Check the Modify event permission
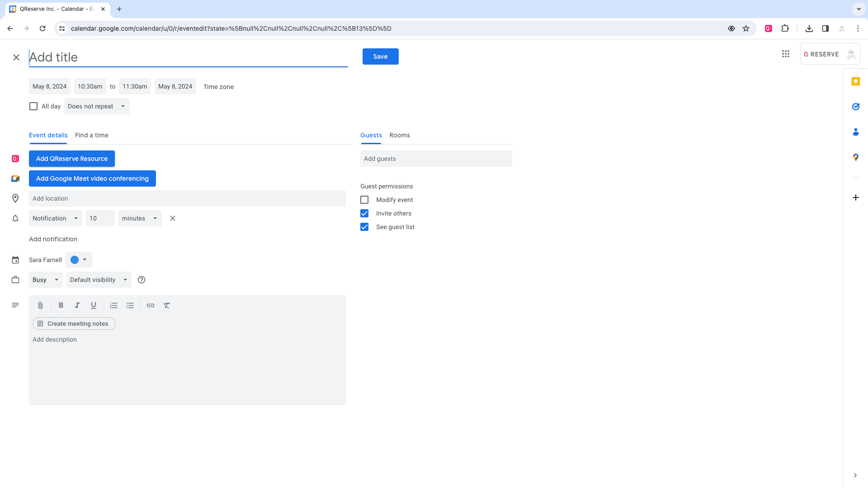The image size is (868, 488). (364, 200)
